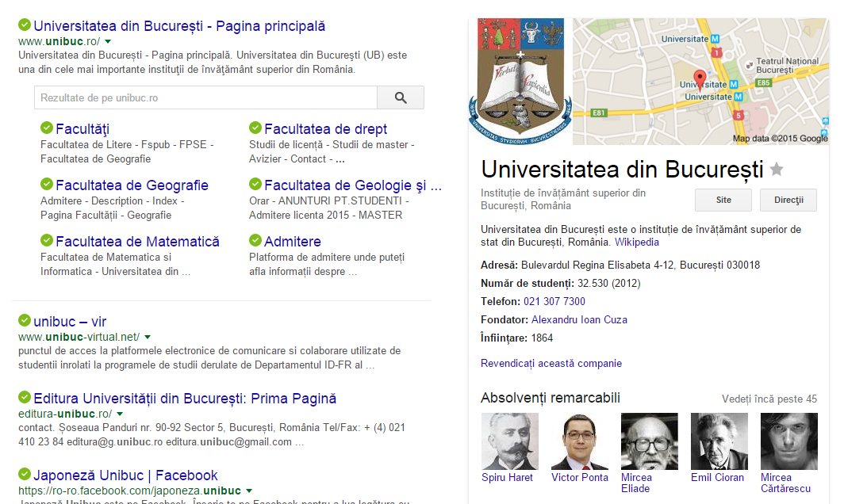Open the dropdown arrow next to ro-ro.facebook.com URL
This screenshot has width=844, height=504.
coord(249,491)
